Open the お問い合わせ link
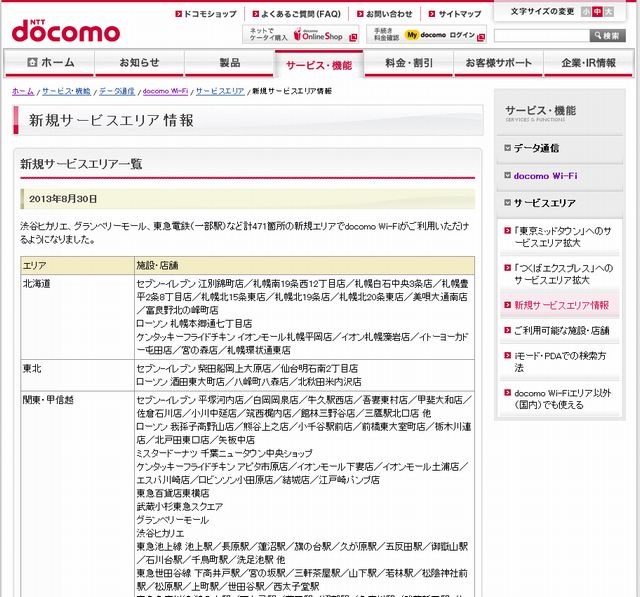 (389, 14)
